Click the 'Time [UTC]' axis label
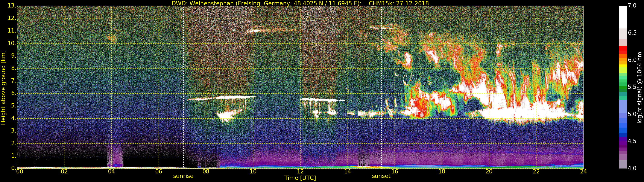644x182 pixels. (x=300, y=178)
